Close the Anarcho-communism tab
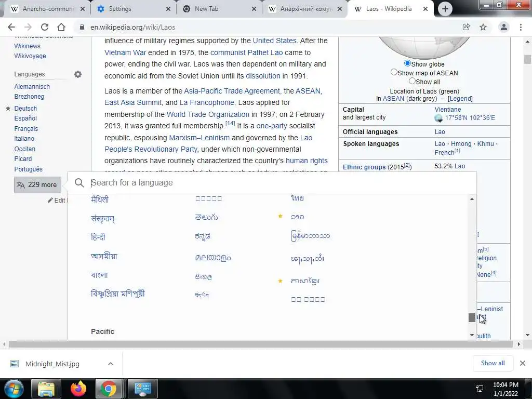The height and width of the screenshot is (399, 532). point(83,9)
